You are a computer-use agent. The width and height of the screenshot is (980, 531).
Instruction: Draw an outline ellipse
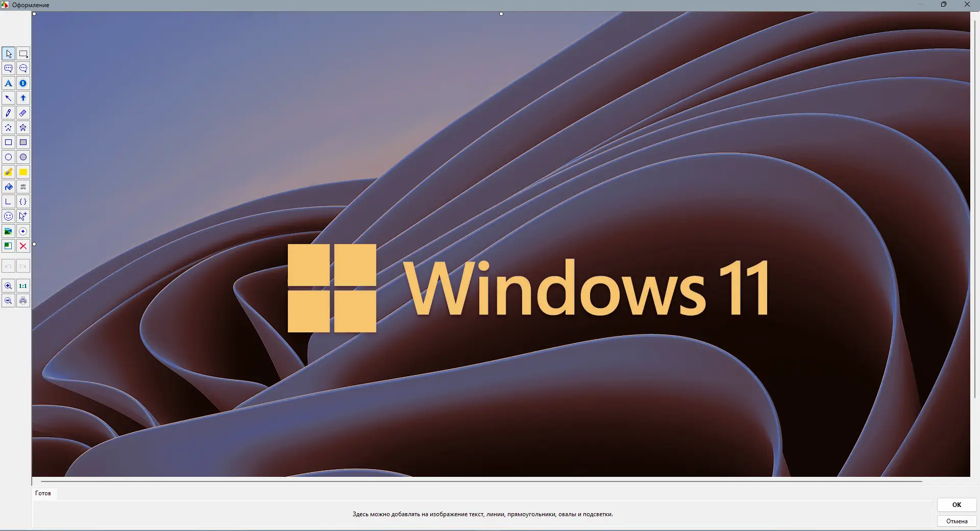8,157
